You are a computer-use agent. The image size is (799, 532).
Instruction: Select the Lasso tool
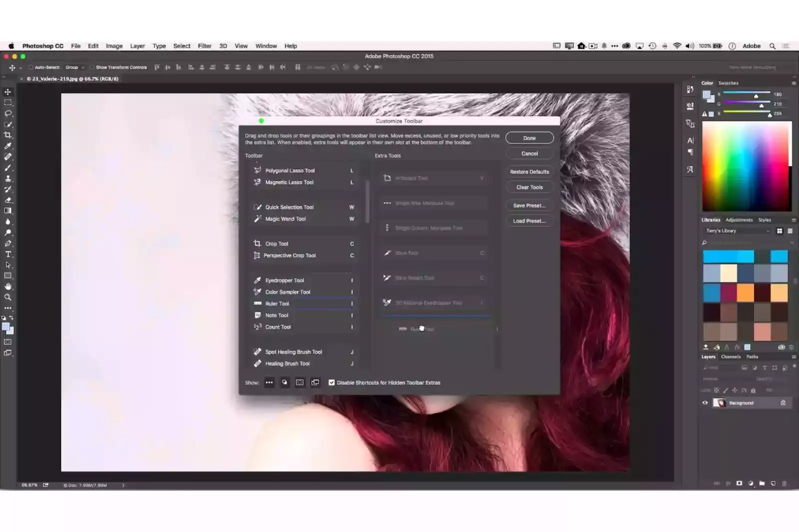[x=8, y=113]
